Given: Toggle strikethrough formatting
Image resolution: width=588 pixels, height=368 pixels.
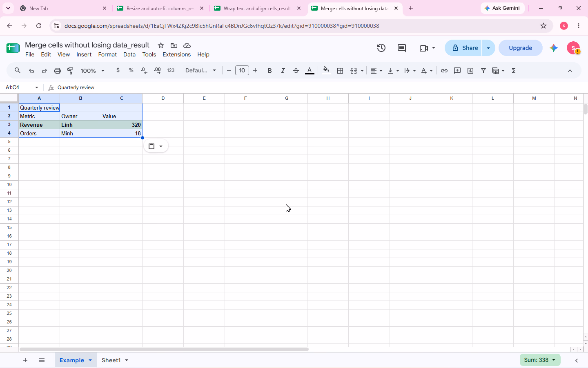Looking at the screenshot, I should tap(296, 71).
